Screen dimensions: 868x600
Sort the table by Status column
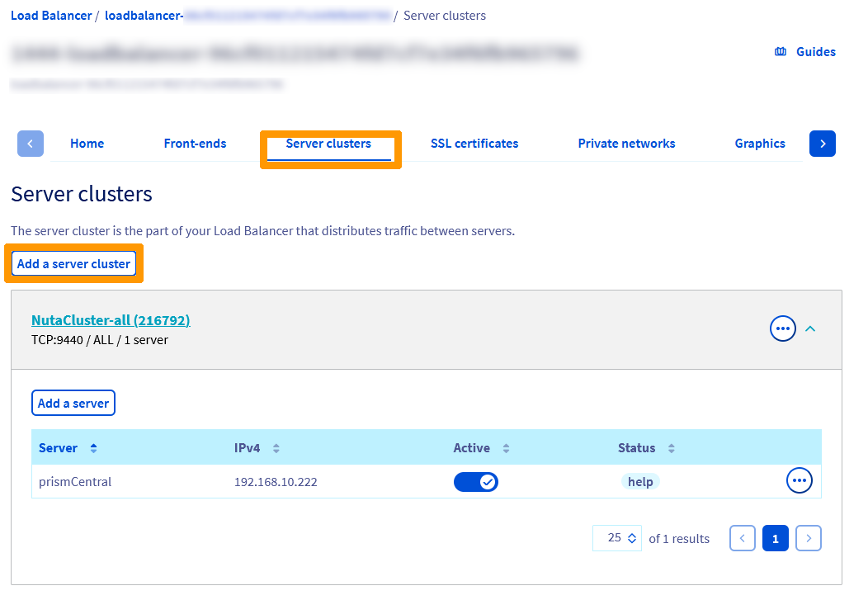[x=671, y=447]
